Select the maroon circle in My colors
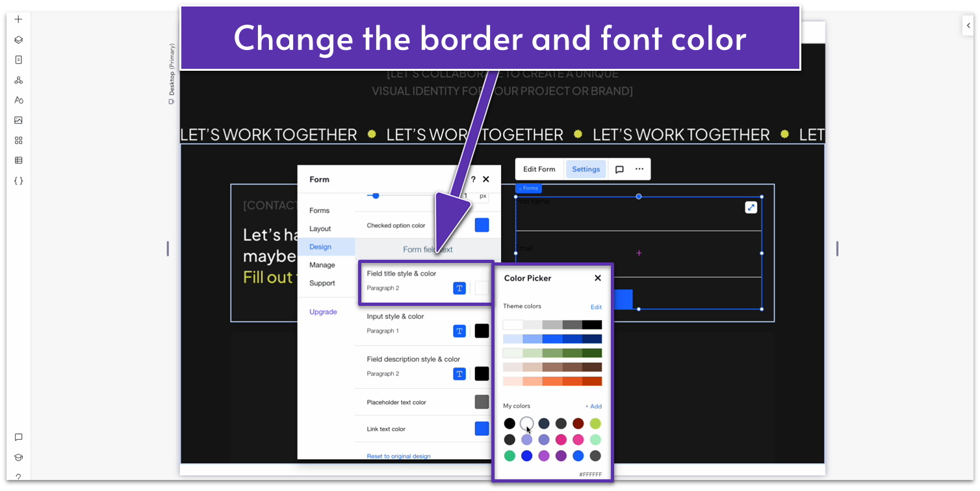980x491 pixels. click(x=578, y=423)
